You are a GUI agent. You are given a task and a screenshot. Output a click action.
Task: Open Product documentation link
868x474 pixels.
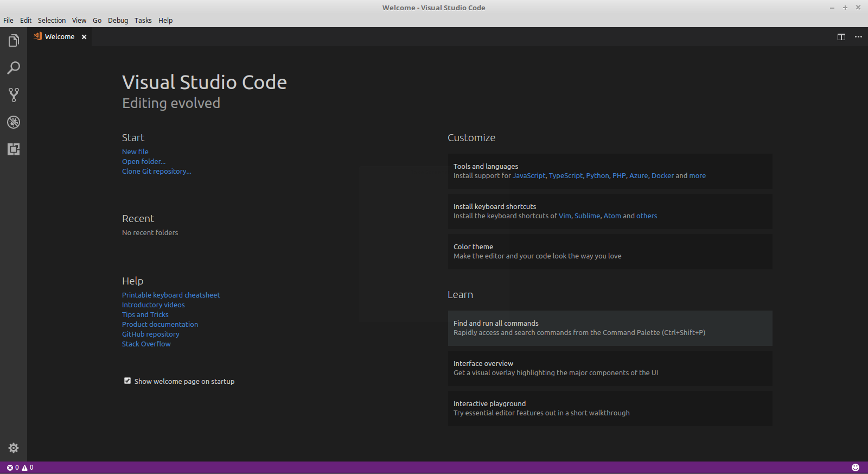[x=160, y=324]
